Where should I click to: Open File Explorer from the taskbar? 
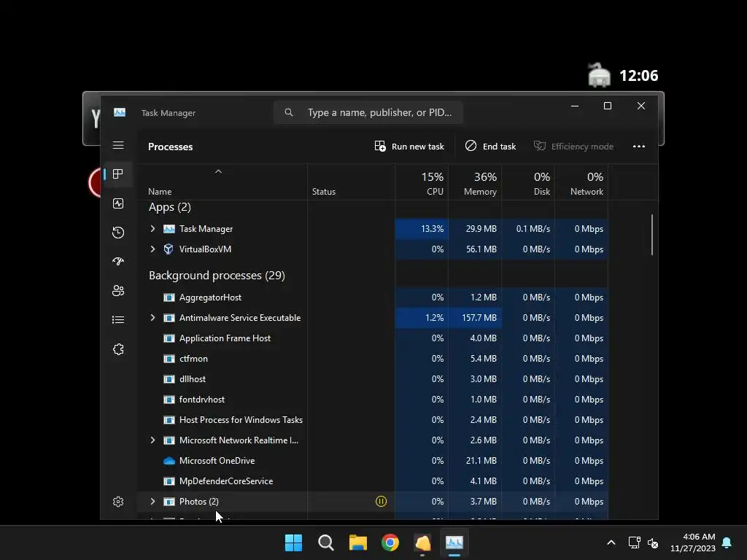(357, 542)
